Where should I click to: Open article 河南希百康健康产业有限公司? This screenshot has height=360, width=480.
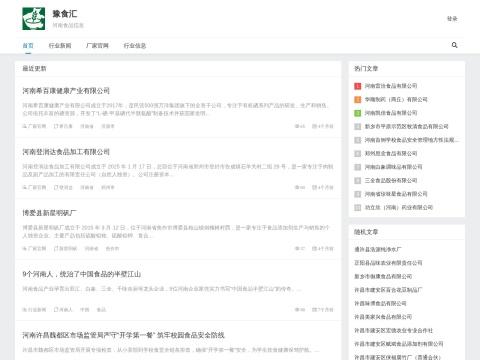click(x=66, y=91)
